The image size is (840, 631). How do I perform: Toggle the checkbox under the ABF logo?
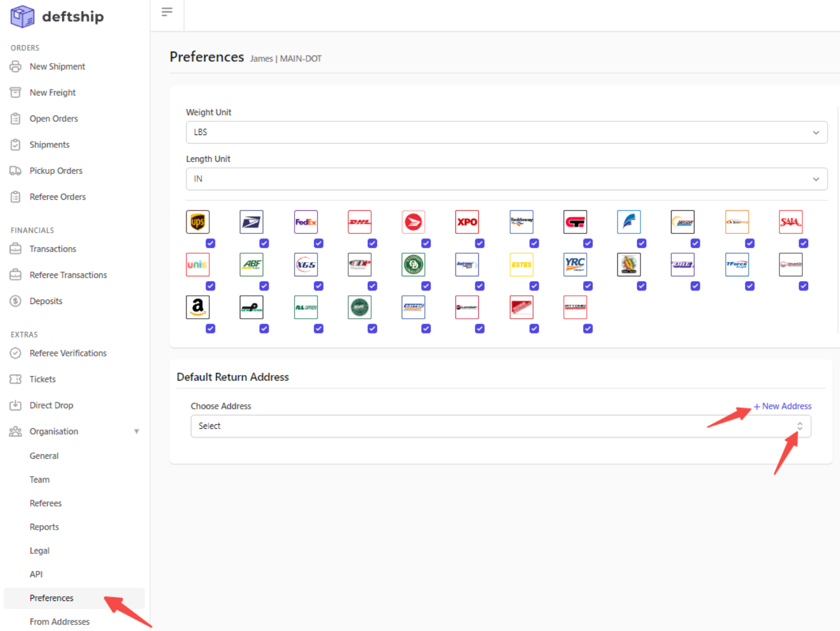pos(264,286)
